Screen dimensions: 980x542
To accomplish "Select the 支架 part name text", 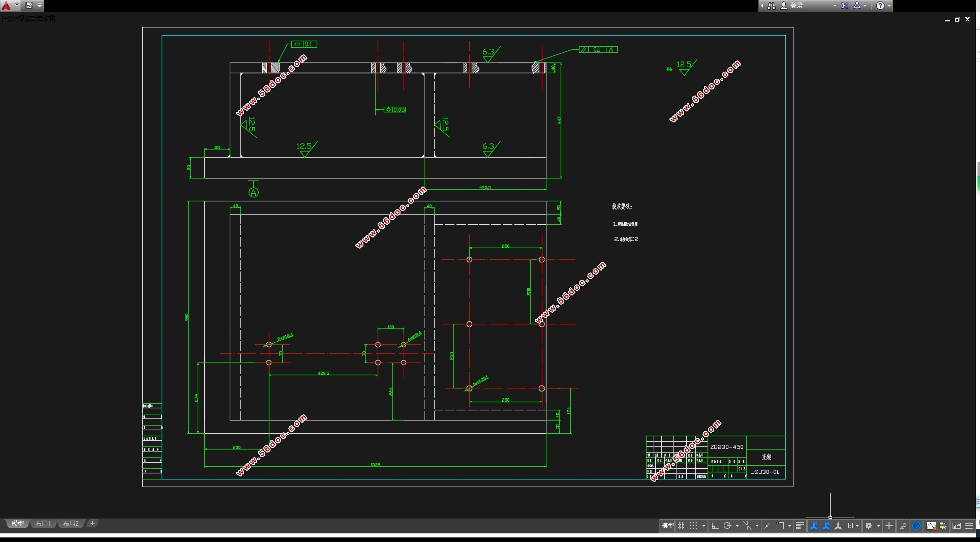I will tap(767, 457).
